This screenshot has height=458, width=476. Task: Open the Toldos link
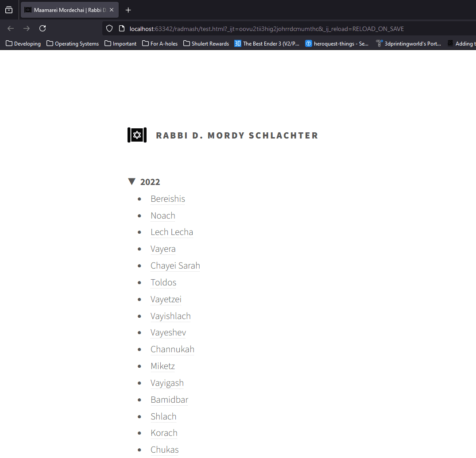coord(163,283)
